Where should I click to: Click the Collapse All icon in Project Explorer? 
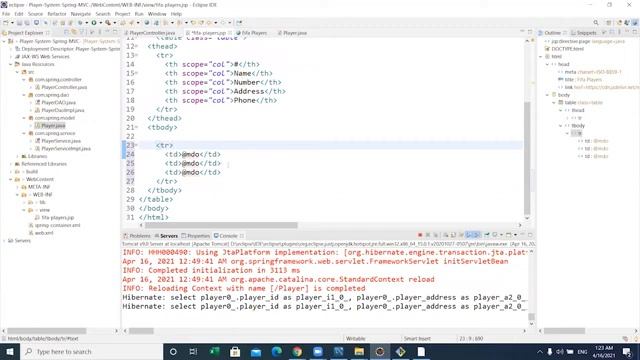coord(67,32)
